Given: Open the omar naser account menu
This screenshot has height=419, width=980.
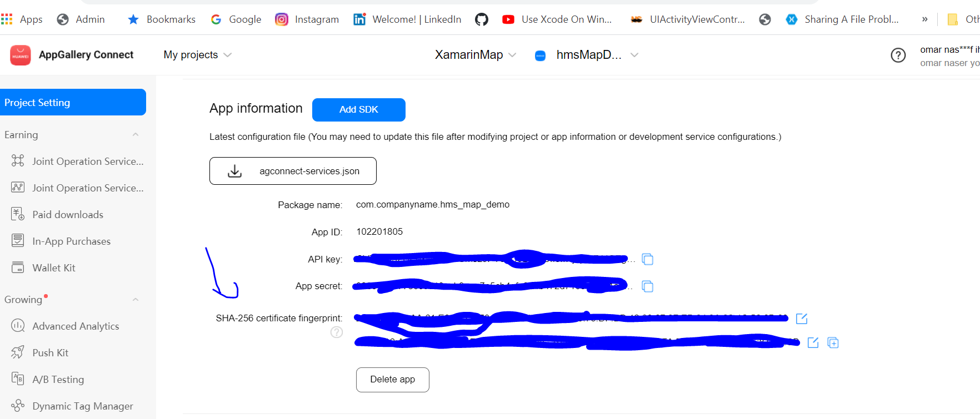Looking at the screenshot, I should 949,56.
